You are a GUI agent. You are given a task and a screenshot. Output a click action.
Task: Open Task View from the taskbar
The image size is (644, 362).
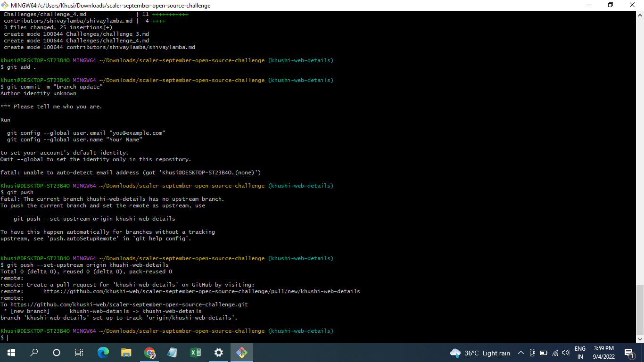click(79, 352)
